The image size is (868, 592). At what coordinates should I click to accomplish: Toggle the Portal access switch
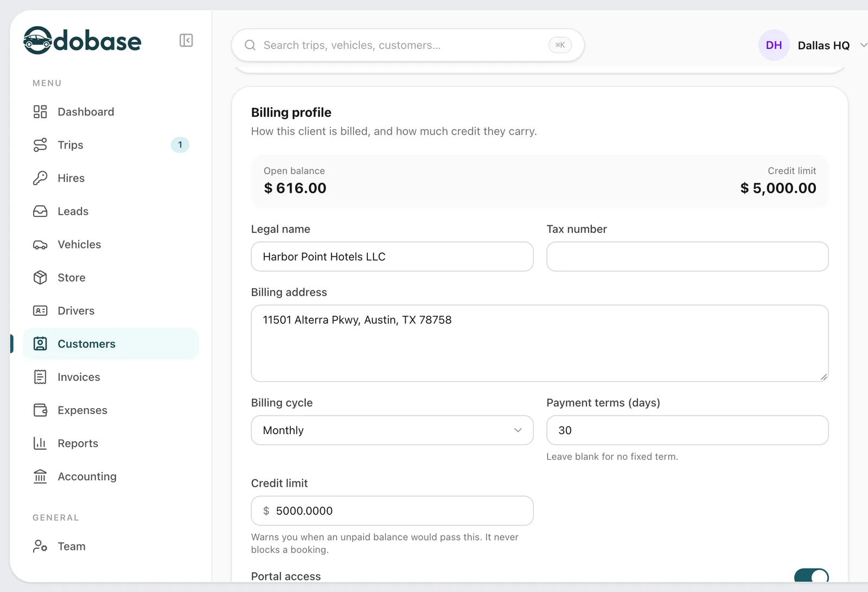point(811,576)
